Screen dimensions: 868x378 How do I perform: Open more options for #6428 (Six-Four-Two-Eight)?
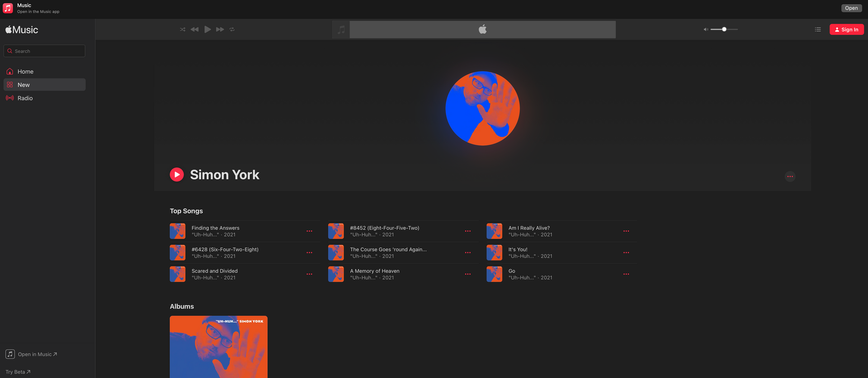(x=309, y=253)
